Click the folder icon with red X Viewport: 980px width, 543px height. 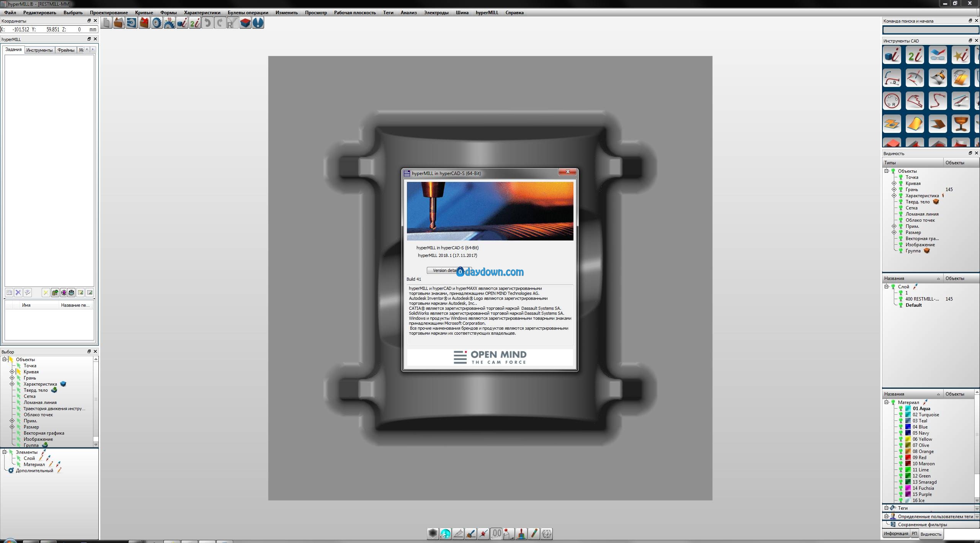click(144, 23)
